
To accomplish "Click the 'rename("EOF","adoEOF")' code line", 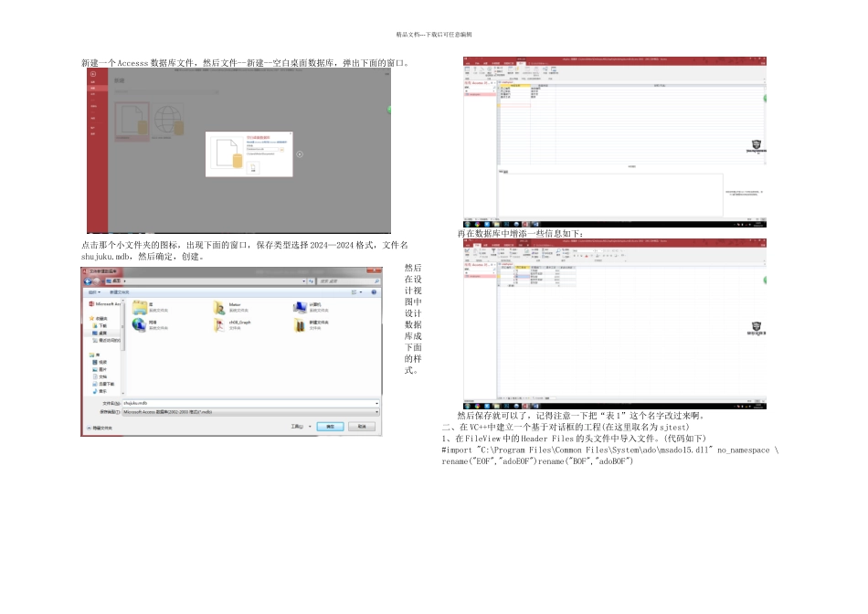I will pyautogui.click(x=537, y=461).
